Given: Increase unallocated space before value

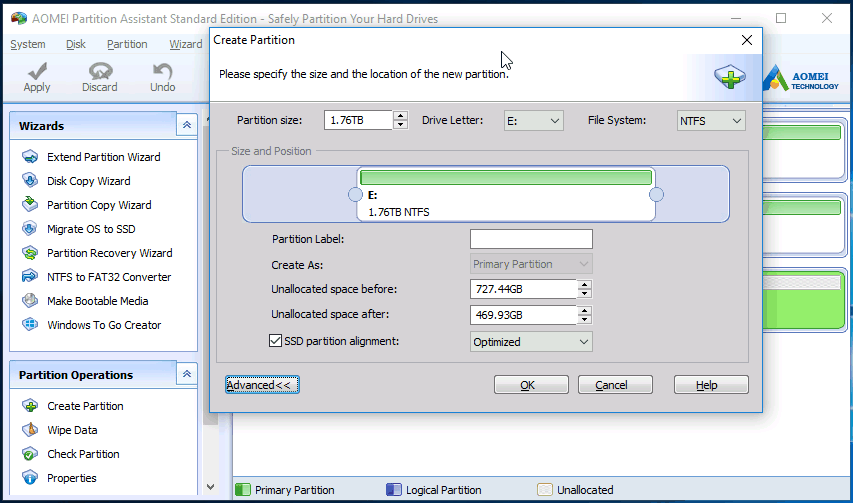Looking at the screenshot, I should coord(584,284).
